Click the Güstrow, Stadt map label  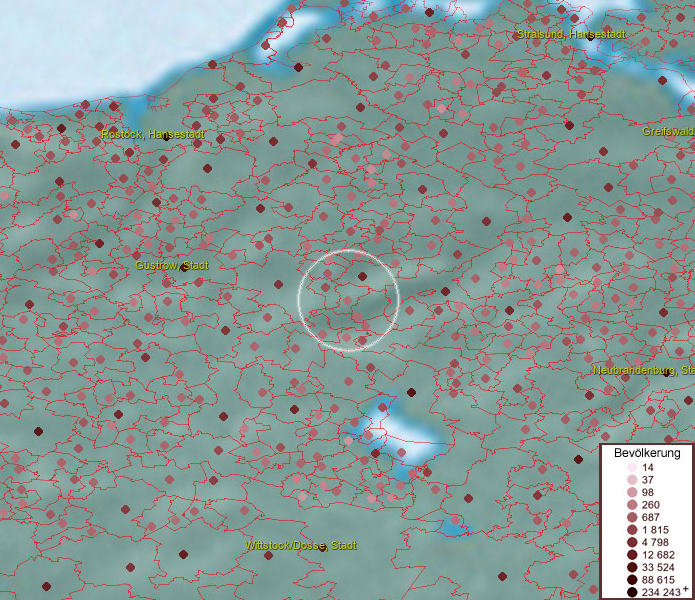(x=172, y=265)
